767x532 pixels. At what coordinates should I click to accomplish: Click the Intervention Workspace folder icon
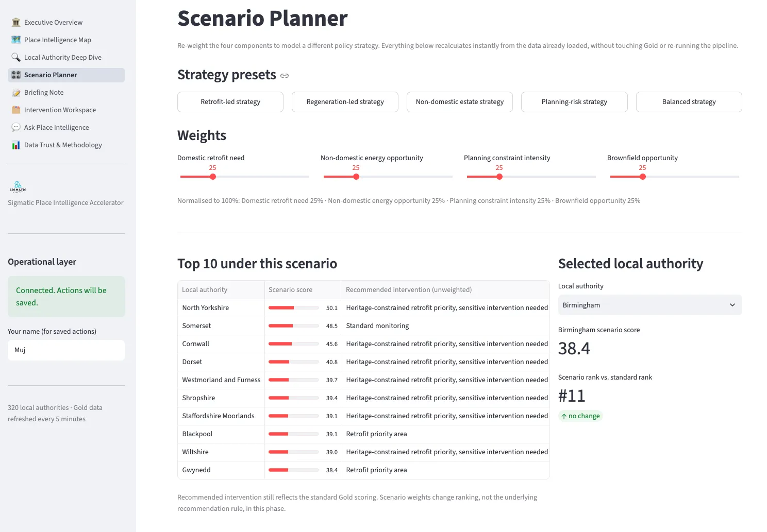[x=16, y=110]
